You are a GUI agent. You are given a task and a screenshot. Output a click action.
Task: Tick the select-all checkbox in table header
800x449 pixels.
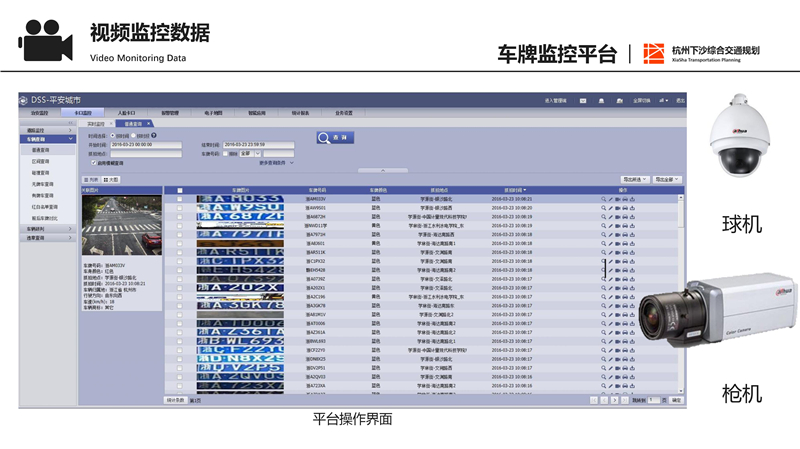click(x=179, y=189)
